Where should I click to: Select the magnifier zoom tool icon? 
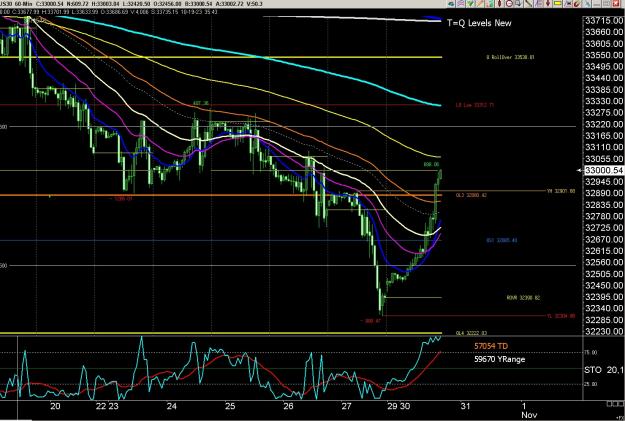click(518, 4)
